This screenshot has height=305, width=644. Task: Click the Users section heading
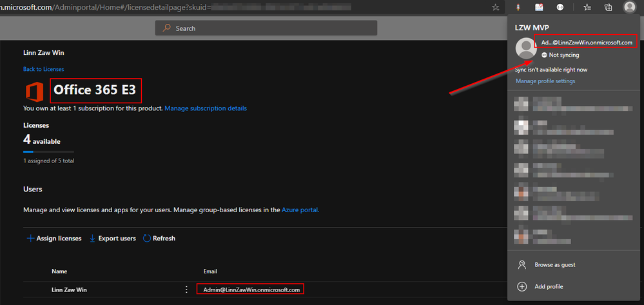33,189
